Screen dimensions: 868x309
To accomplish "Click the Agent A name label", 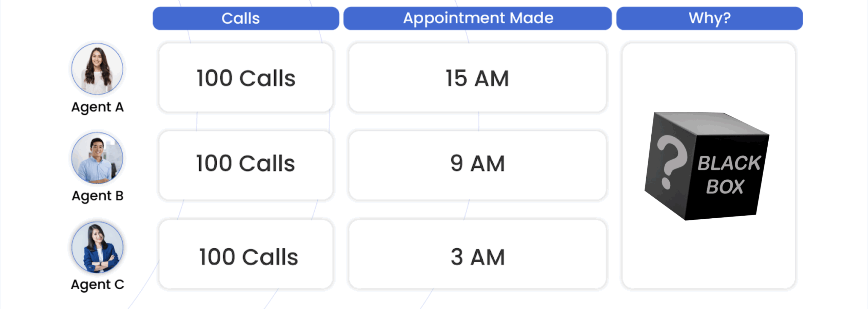I will 97,107.
